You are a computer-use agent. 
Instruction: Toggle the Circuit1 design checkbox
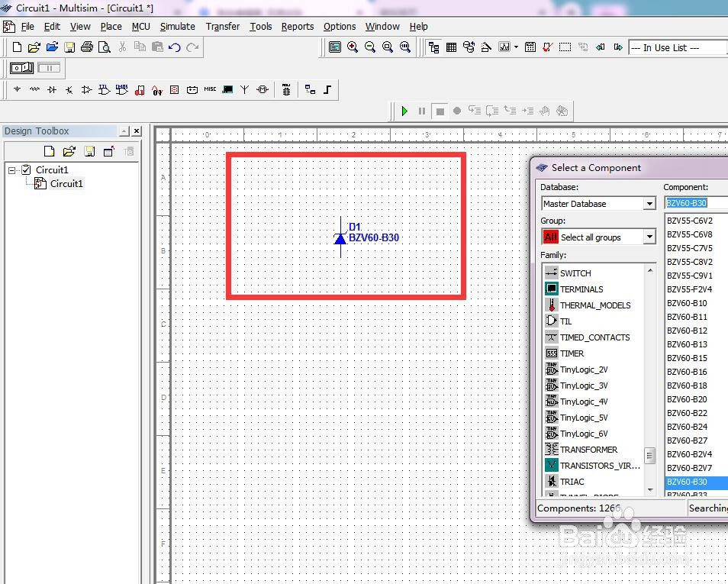[x=27, y=169]
